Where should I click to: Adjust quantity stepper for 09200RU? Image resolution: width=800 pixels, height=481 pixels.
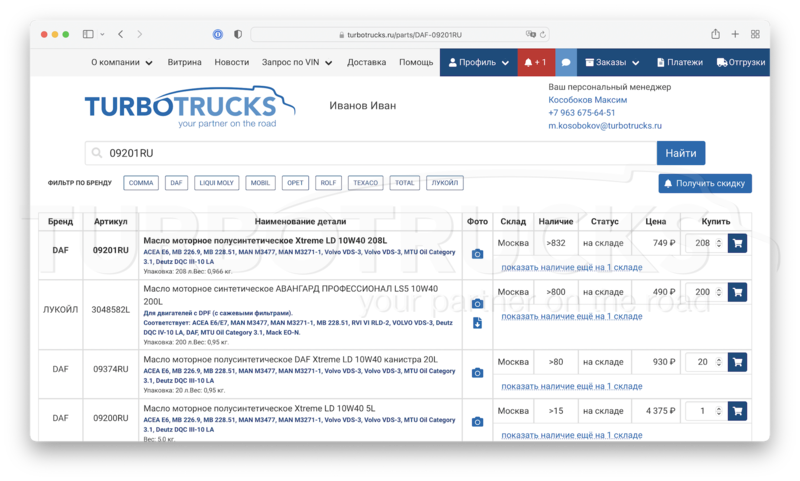(718, 411)
